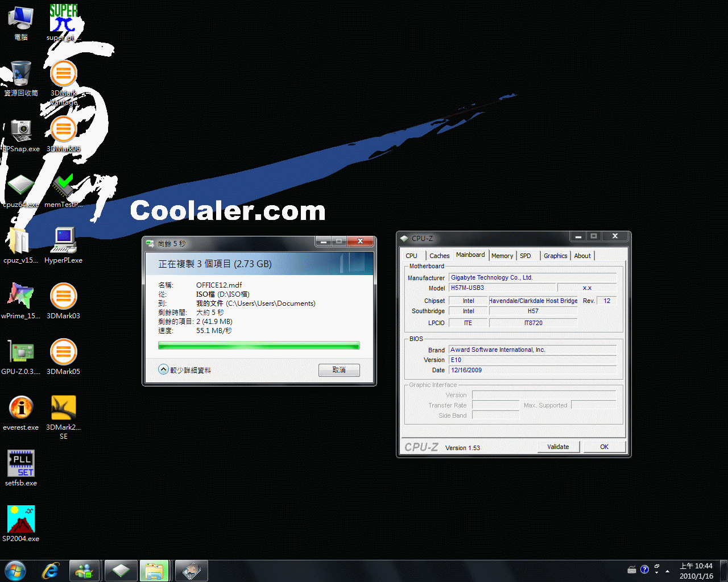The width and height of the screenshot is (728, 582).
Task: Click speed value 55.1 MB/秒
Action: pyautogui.click(x=214, y=330)
